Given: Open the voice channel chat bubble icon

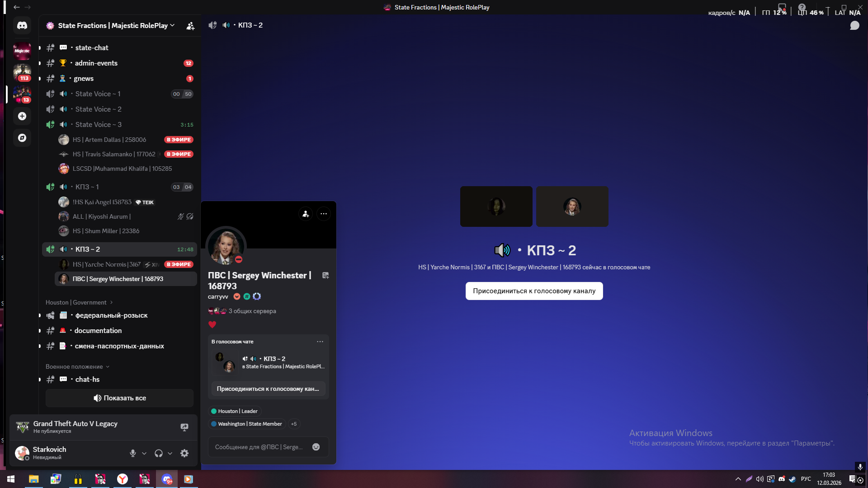Looking at the screenshot, I should tap(854, 26).
